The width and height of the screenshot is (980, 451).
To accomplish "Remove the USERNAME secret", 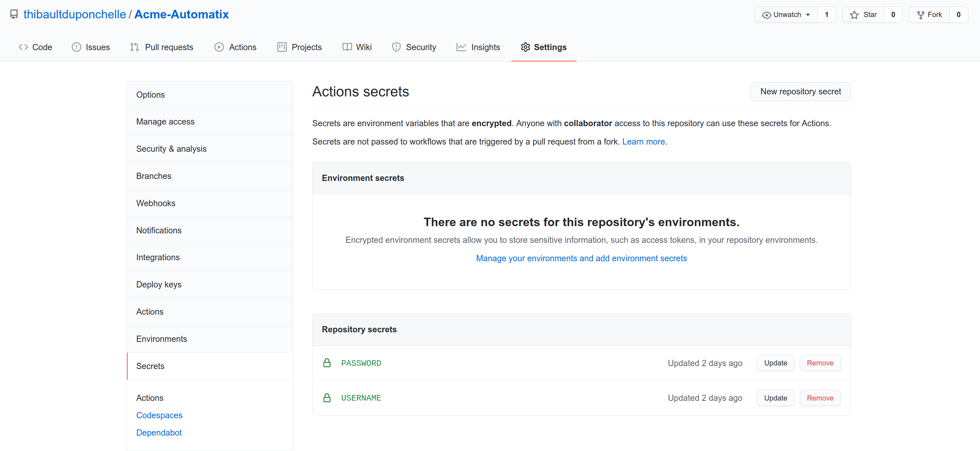I will (x=820, y=398).
